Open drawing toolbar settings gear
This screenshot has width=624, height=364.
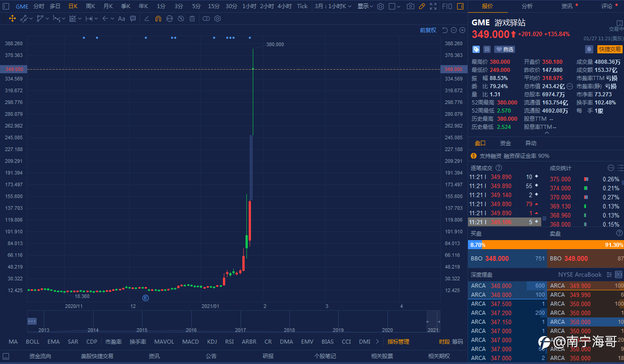(x=217, y=19)
